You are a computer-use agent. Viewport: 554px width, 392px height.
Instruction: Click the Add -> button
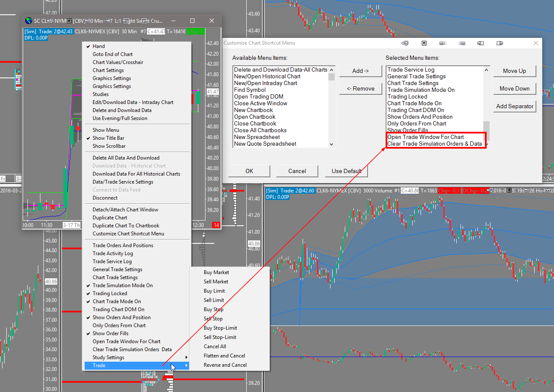click(360, 71)
